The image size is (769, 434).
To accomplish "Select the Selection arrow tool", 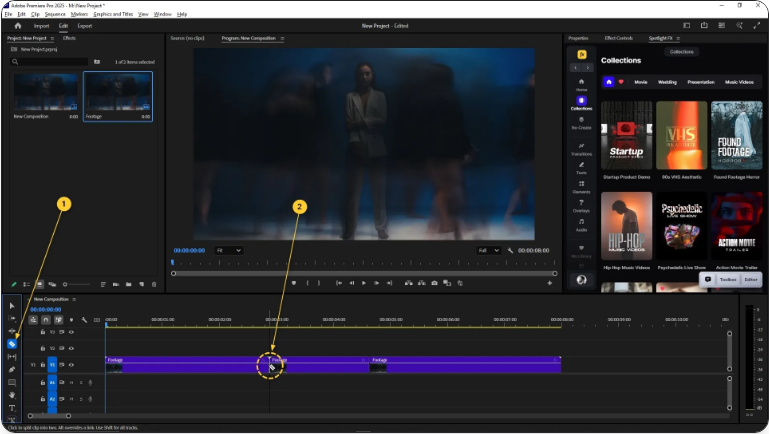I will coord(12,305).
